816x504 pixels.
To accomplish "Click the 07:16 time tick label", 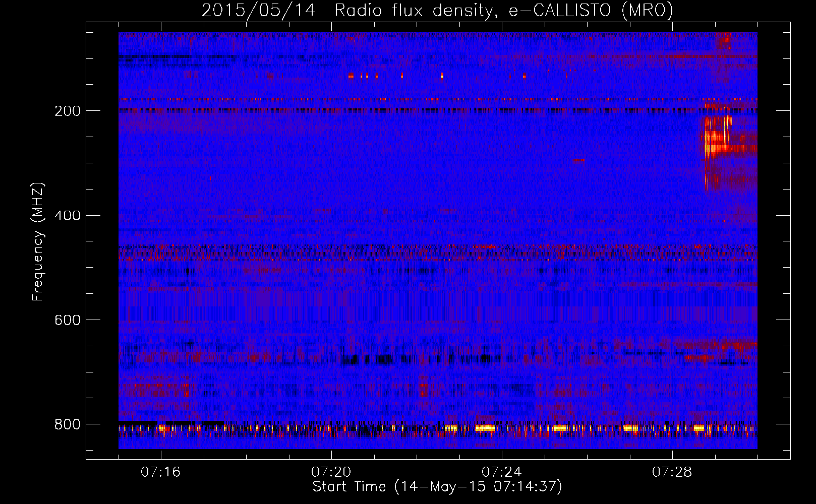I will coord(161,472).
